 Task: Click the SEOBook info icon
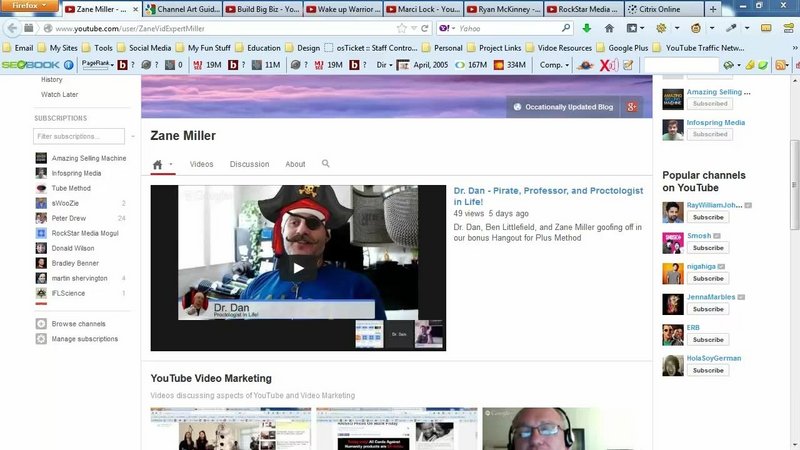coord(68,65)
